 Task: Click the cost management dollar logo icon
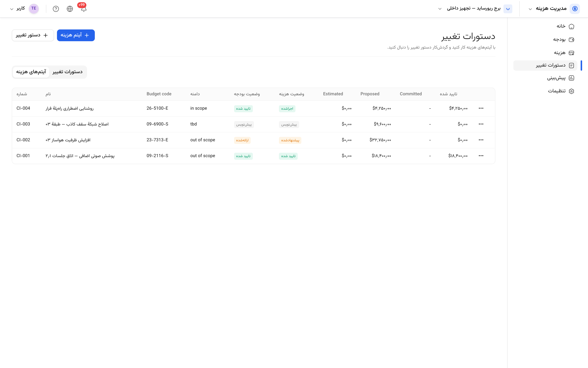pos(575,8)
